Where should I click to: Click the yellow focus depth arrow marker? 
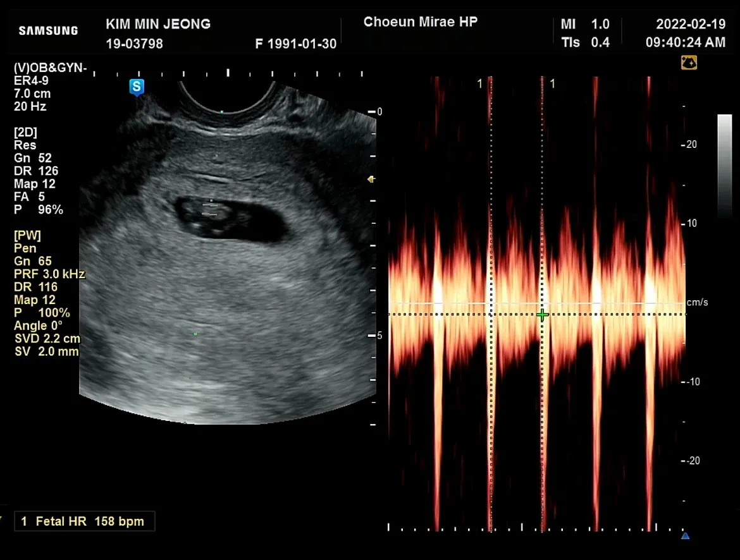(371, 180)
